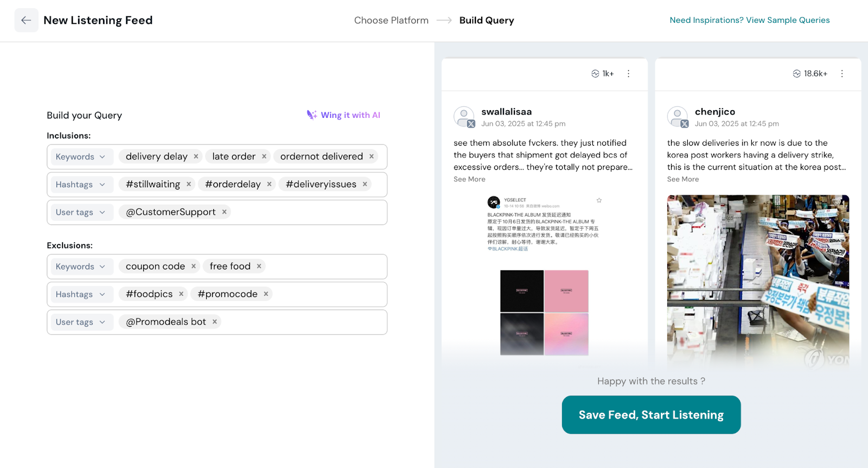Click the Korea post strike photo
The width and height of the screenshot is (868, 468).
point(757,280)
